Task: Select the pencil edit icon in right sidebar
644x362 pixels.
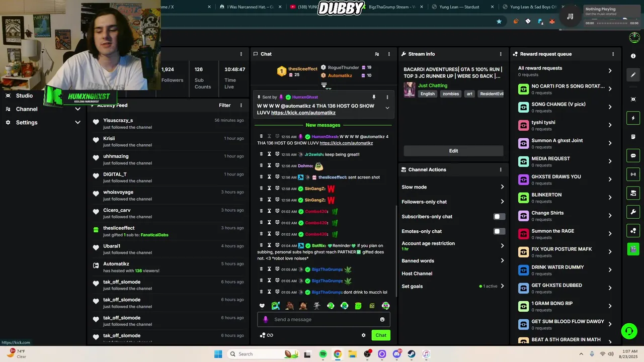Action: point(633,74)
